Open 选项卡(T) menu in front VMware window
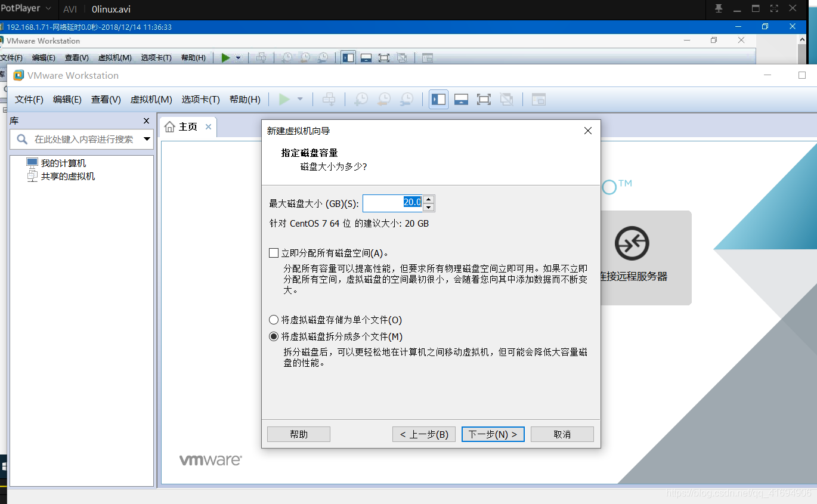Image resolution: width=817 pixels, height=504 pixels. (201, 100)
